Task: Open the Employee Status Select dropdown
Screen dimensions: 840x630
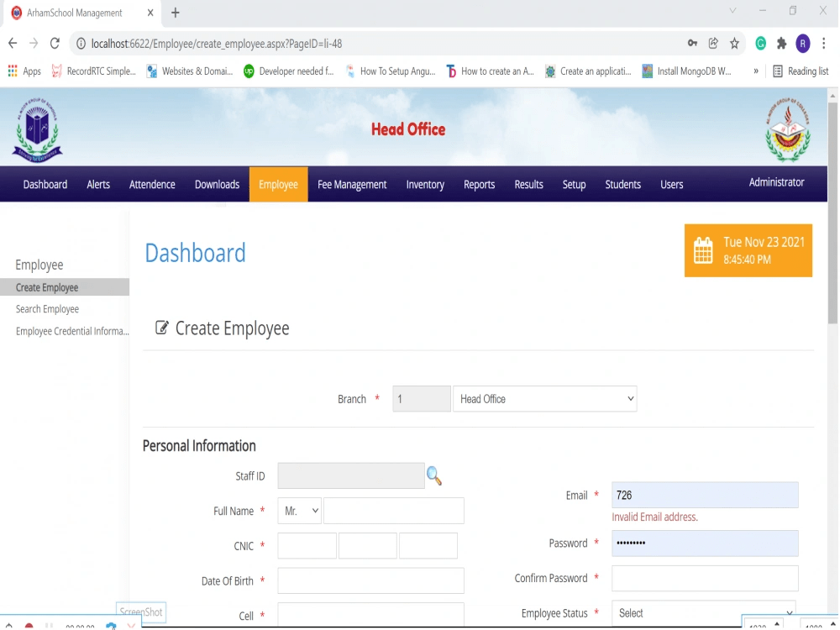Action: [x=704, y=613]
